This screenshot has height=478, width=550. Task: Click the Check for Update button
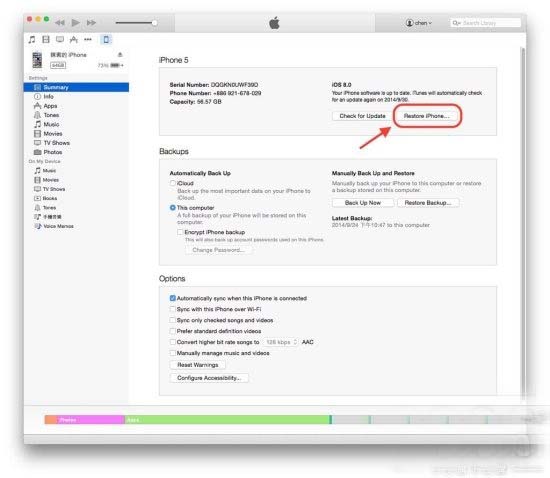pos(362,116)
